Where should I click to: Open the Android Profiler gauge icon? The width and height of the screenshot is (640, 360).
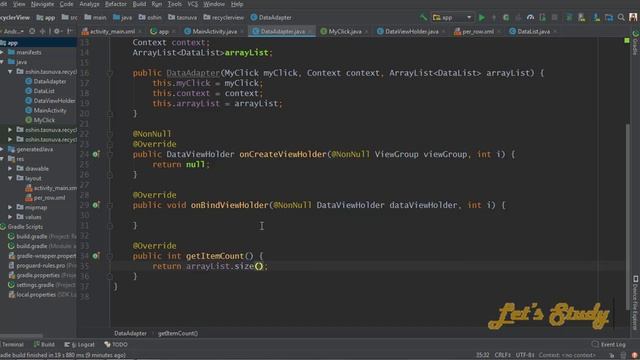coord(530,18)
